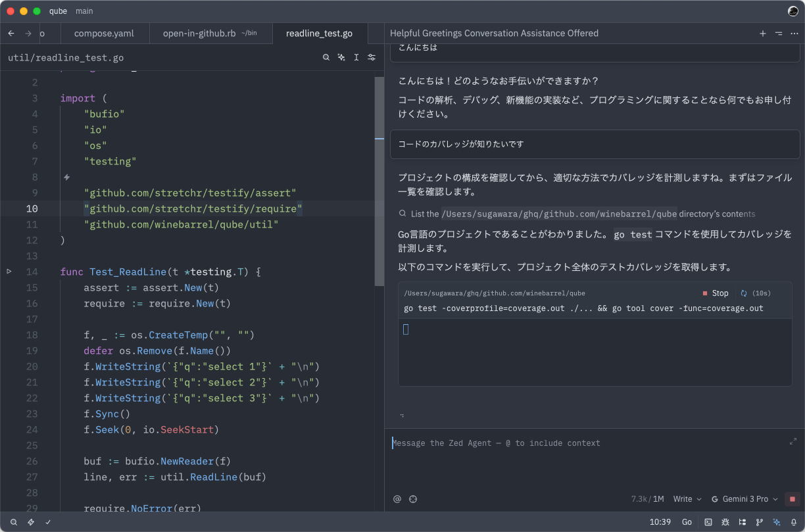This screenshot has height=532, width=805.
Task: Toggle git panel branch icon
Action: (x=760, y=522)
